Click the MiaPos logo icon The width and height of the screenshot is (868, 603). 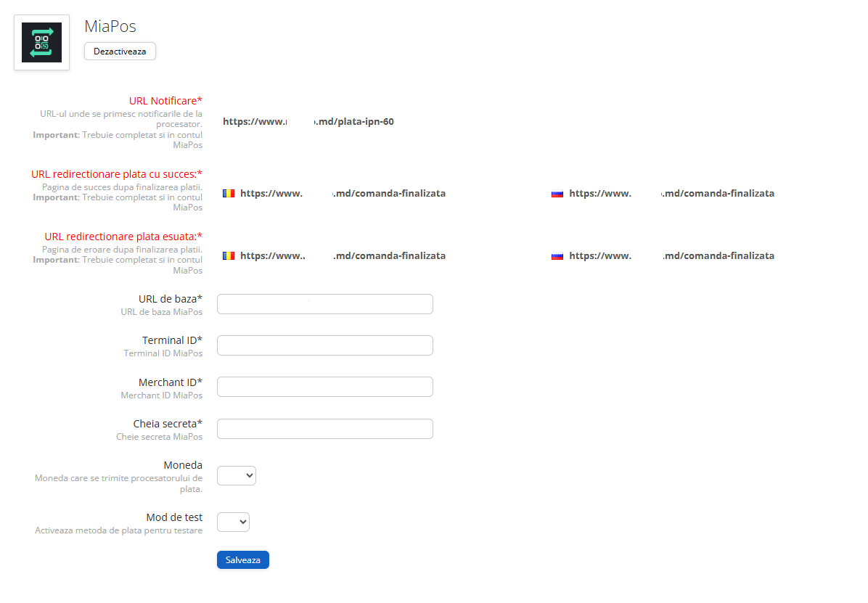[41, 43]
